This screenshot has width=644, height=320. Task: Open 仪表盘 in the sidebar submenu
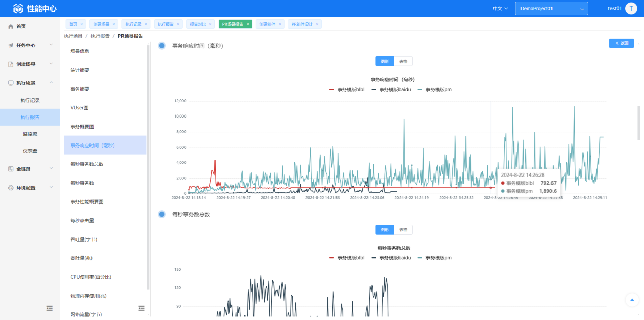(30, 151)
